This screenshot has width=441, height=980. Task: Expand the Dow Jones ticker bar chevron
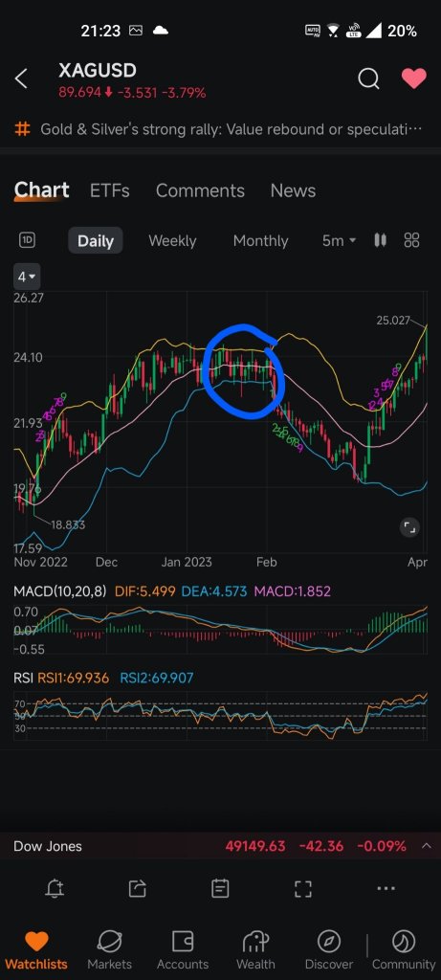[x=427, y=846]
